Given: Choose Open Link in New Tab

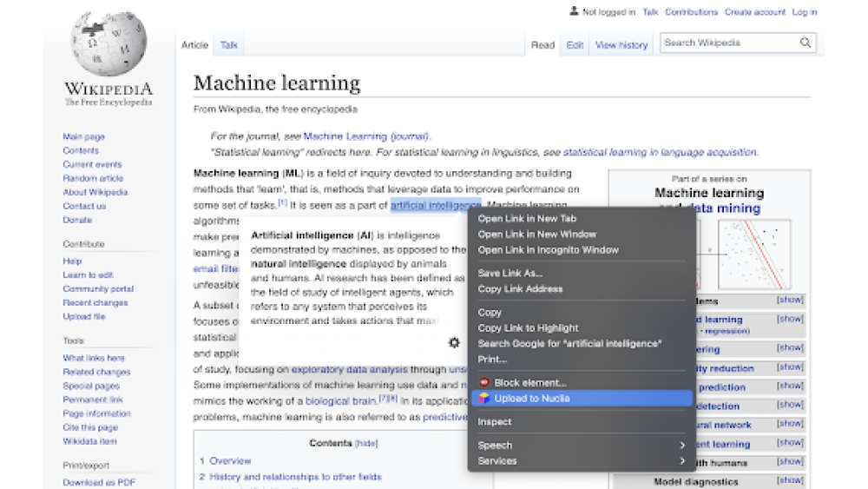Looking at the screenshot, I should click(582, 219).
